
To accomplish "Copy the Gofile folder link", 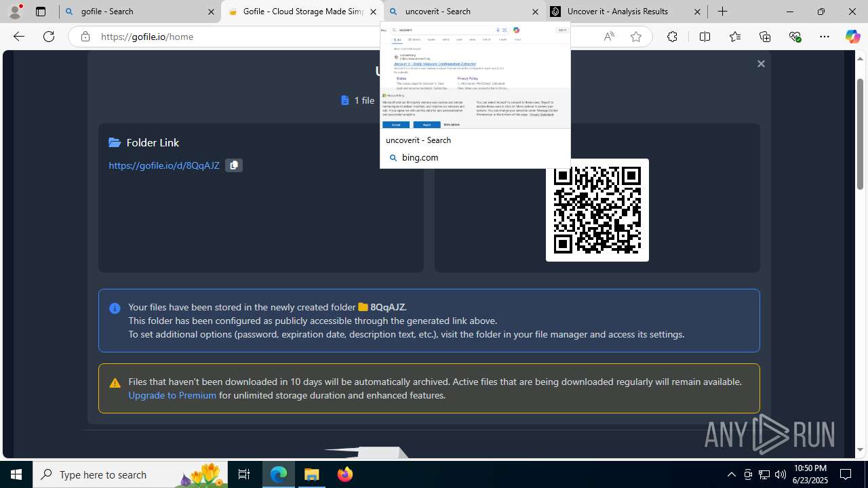I will 234,165.
